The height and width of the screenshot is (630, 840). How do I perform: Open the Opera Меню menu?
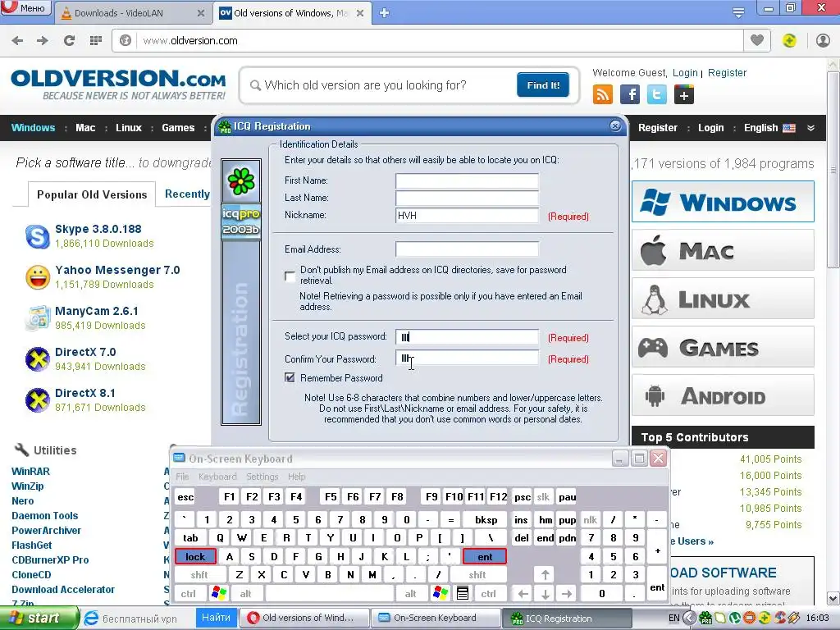(x=25, y=7)
